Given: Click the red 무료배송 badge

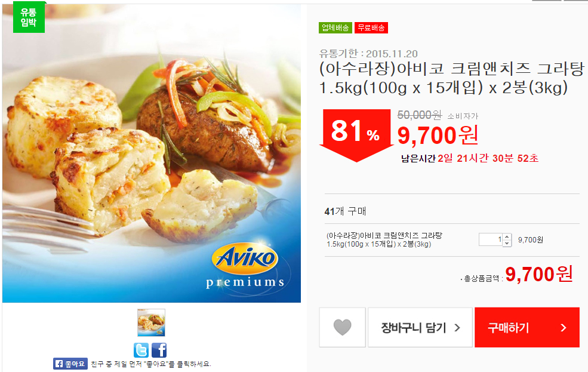Looking at the screenshot, I should pyautogui.click(x=371, y=27).
